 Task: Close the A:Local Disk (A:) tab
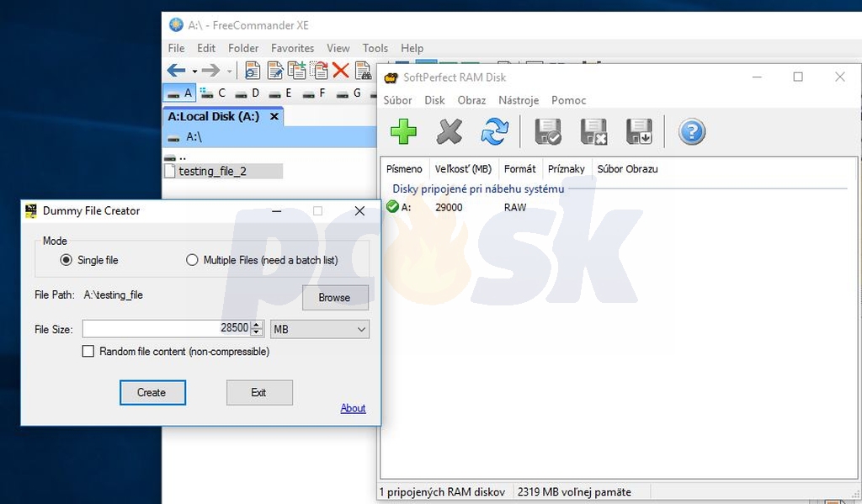coord(274,116)
